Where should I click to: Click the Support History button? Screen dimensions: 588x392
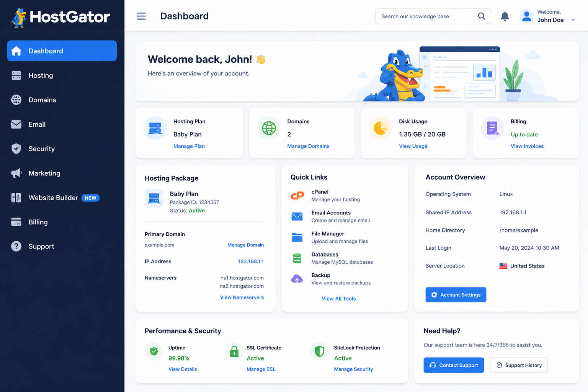(x=519, y=365)
